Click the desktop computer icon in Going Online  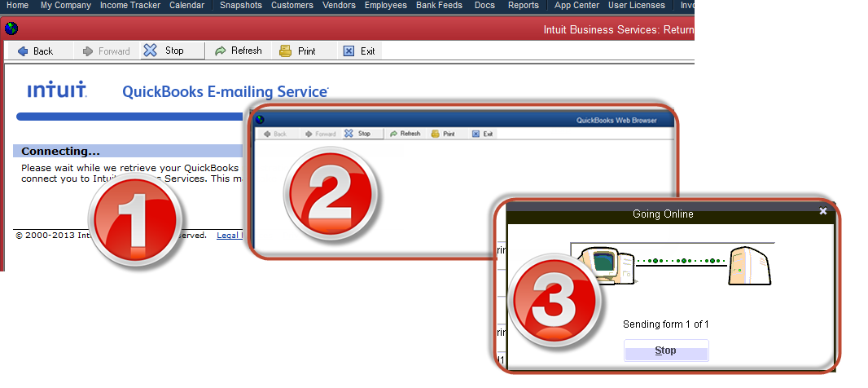(606, 265)
